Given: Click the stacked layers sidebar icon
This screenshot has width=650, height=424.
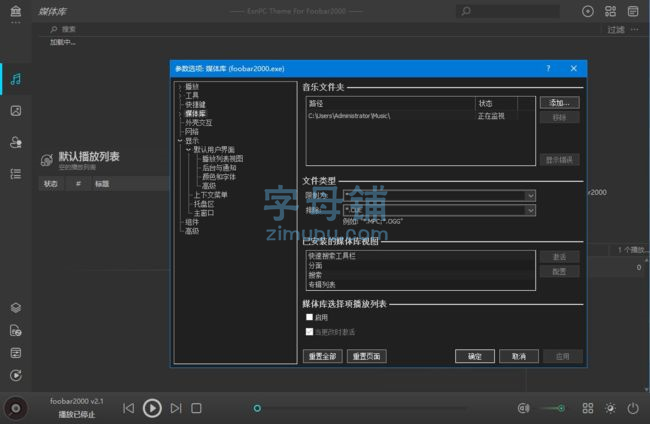Looking at the screenshot, I should click(16, 308).
